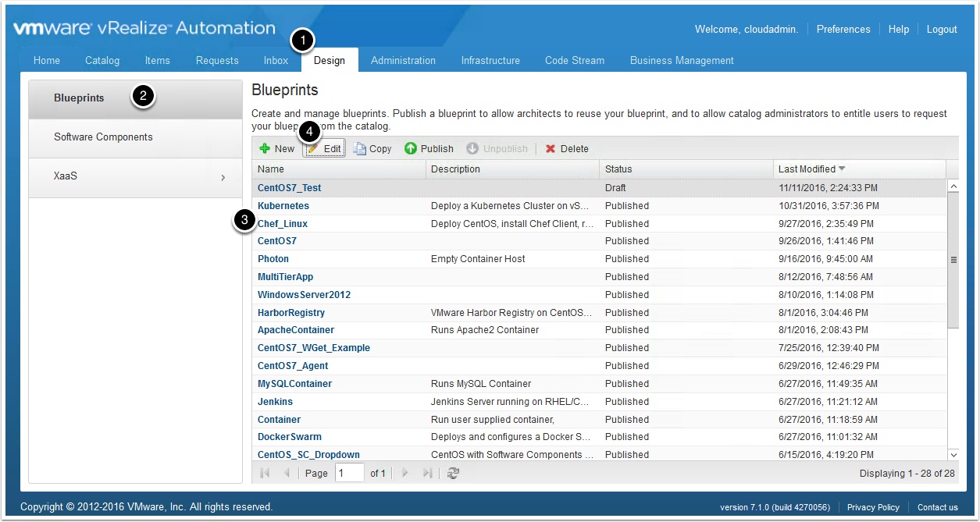Viewport: 980px width, 522px height.
Task: Go to the Inbox tab
Action: tap(276, 60)
